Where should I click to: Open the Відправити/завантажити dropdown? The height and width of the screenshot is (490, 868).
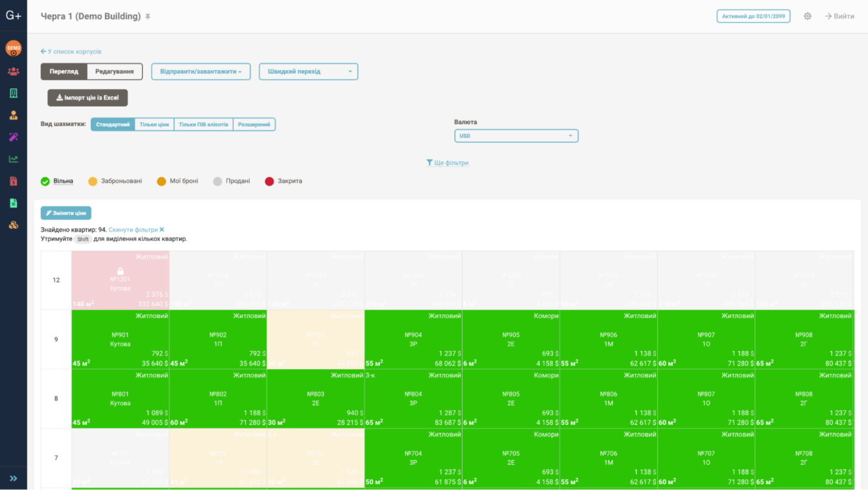[x=201, y=71]
